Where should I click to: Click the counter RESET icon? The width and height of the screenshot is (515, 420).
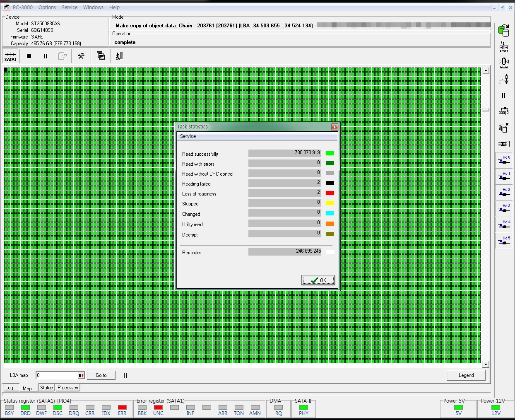(503, 47)
